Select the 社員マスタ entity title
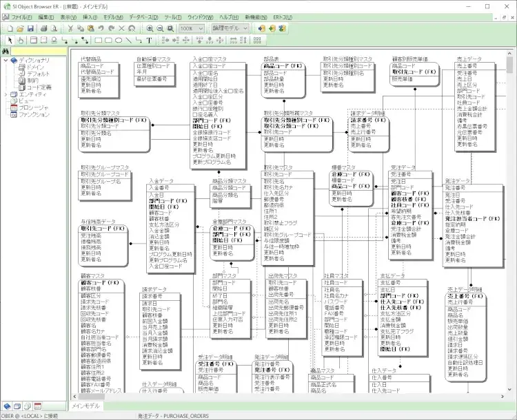This screenshot has height=420, width=517. click(336, 275)
